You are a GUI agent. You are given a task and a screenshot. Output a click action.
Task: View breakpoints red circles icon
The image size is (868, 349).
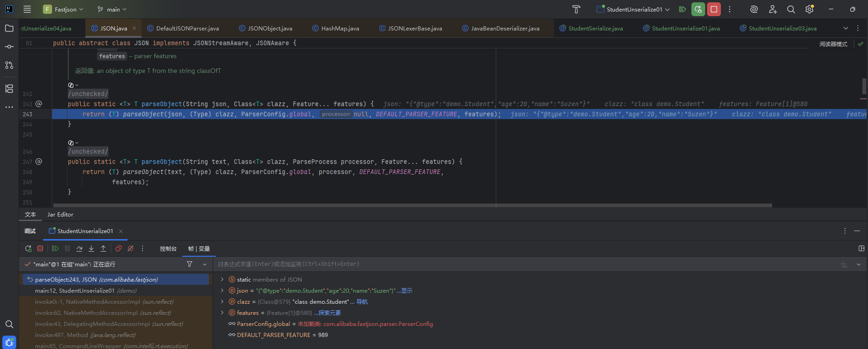[119, 248]
